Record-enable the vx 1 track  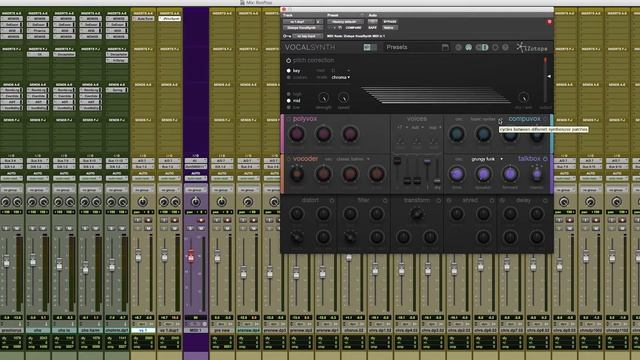(149, 220)
